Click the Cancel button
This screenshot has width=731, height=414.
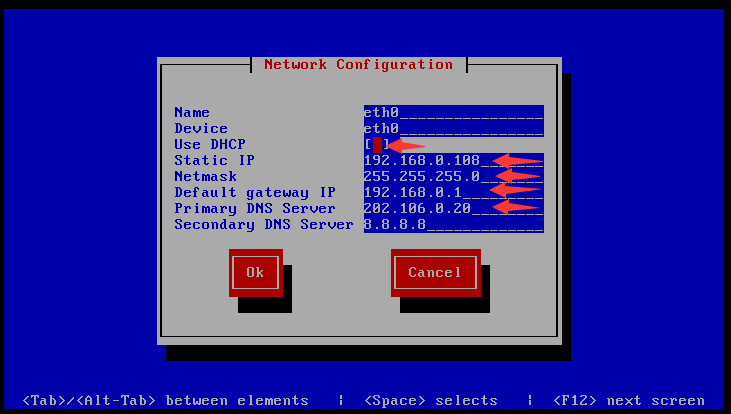pos(435,272)
